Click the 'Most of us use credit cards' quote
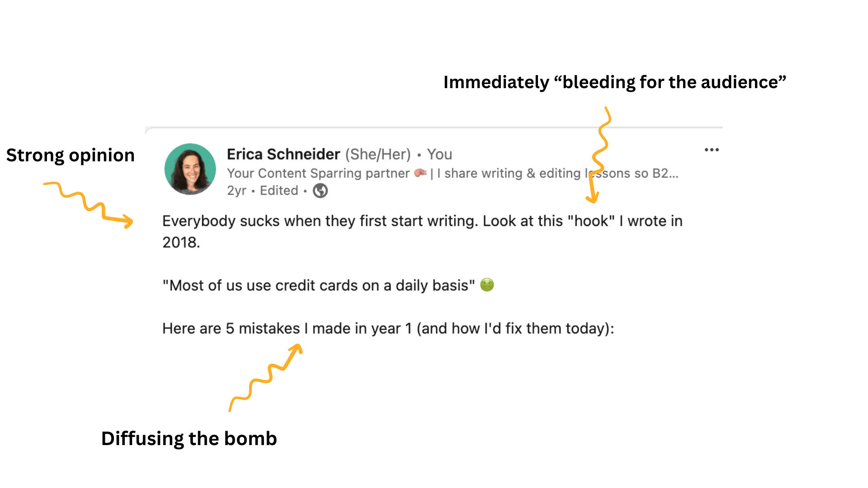The image size is (868, 488). (319, 286)
